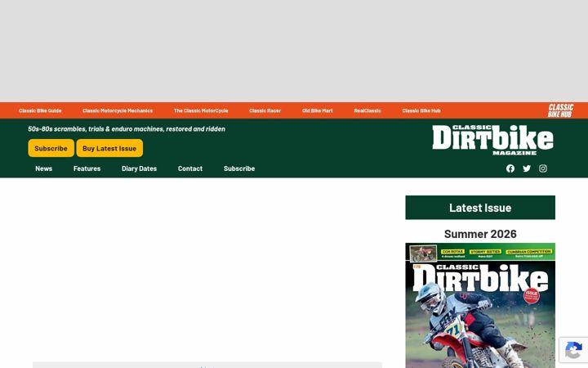Click the yellow Subscribe button
The image size is (588, 368).
click(x=51, y=148)
